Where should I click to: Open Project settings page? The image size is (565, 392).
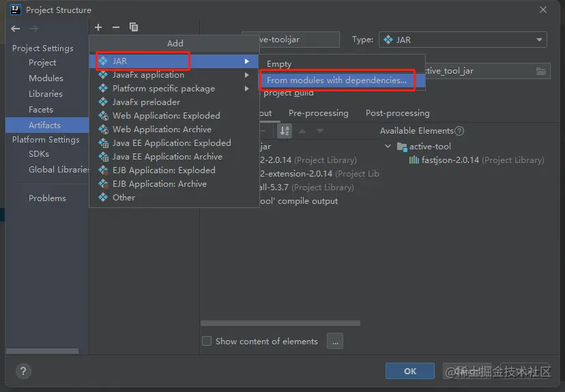pyautogui.click(x=42, y=63)
